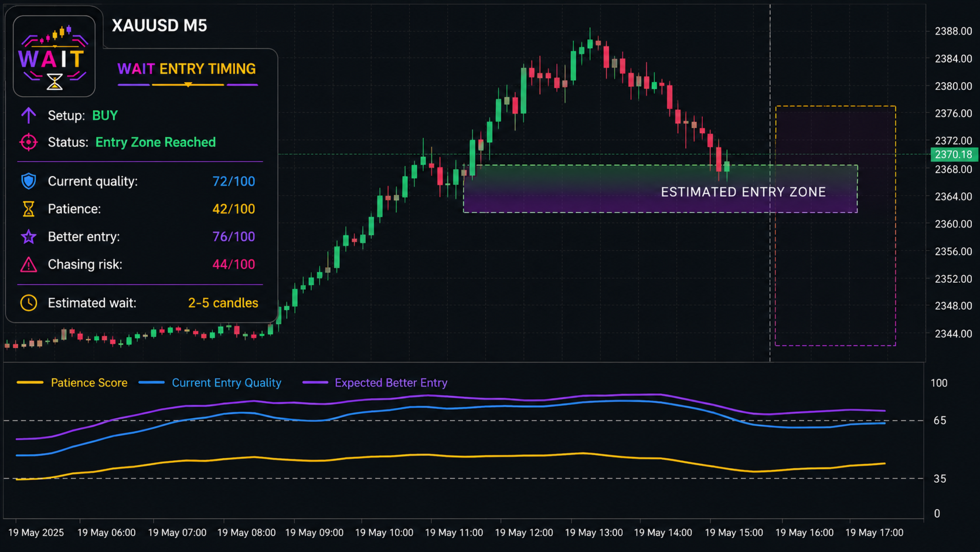This screenshot has width=980, height=552.
Task: Click the 19 May 08:00 time axis label
Action: coord(246,533)
